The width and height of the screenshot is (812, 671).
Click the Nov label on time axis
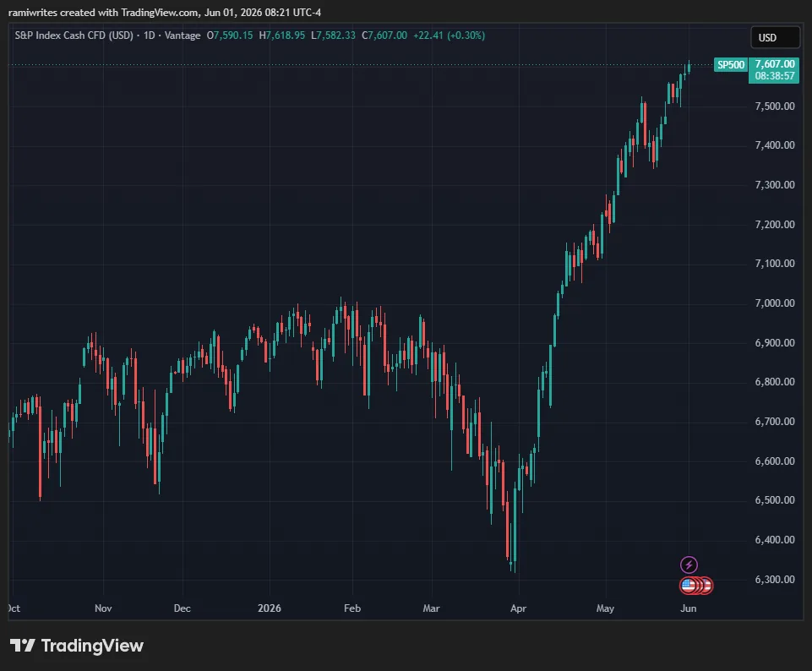(x=103, y=608)
